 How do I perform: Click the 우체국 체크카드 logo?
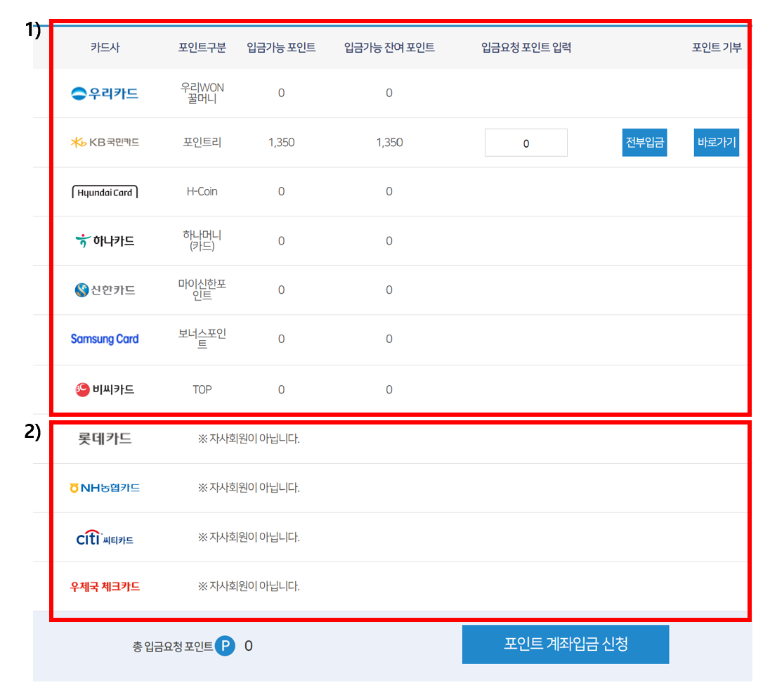(x=105, y=587)
